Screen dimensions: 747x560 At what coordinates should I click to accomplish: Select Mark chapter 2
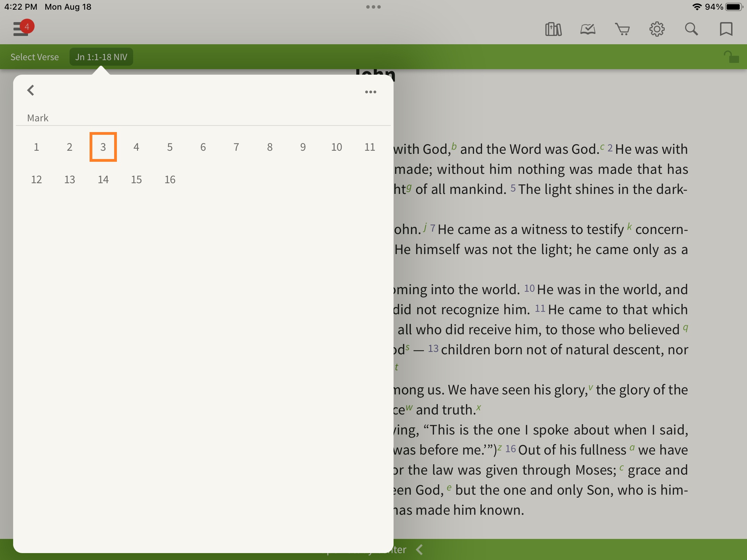tap(70, 147)
